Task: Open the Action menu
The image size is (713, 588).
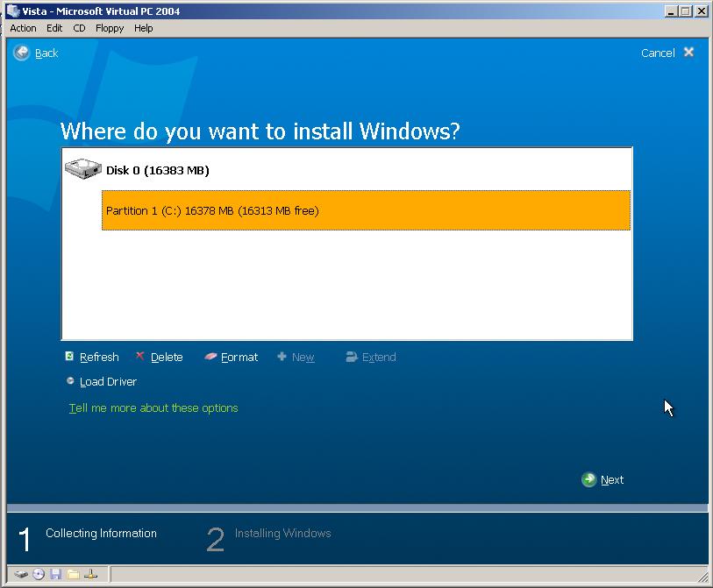Action: 23,28
